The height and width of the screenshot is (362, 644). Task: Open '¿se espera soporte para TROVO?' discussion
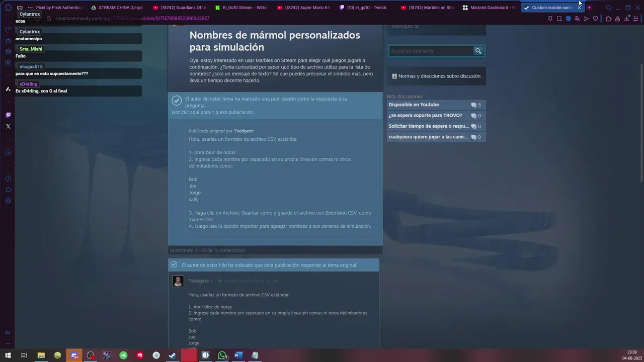click(x=436, y=116)
